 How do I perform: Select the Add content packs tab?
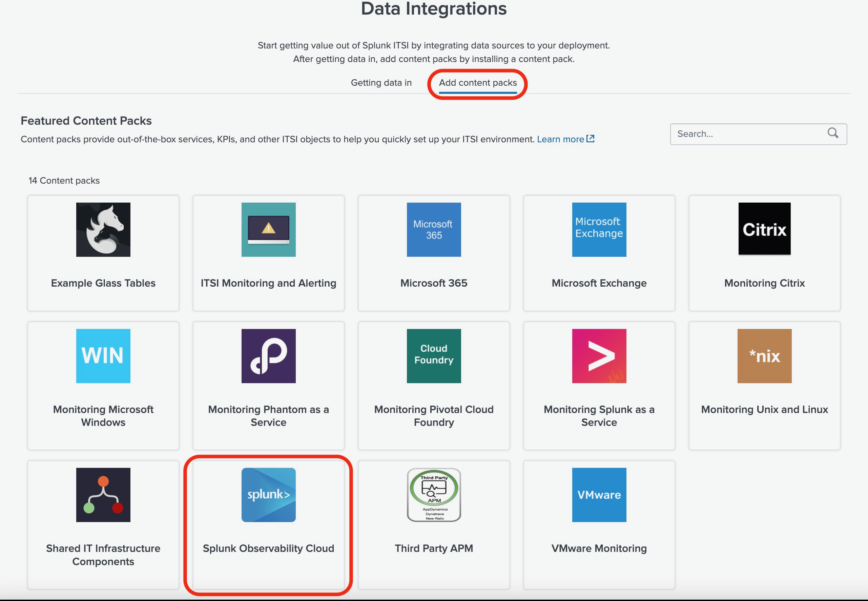[x=477, y=82]
